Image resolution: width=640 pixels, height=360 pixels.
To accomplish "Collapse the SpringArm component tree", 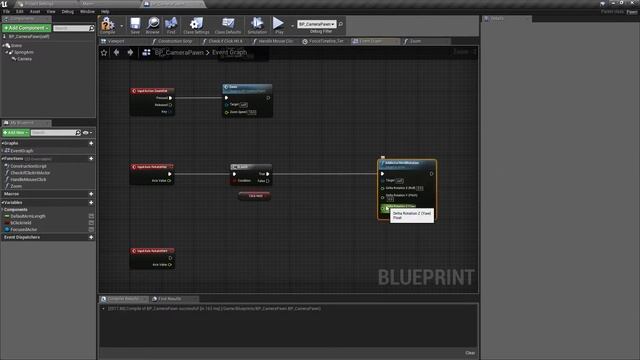I will [x=7, y=52].
